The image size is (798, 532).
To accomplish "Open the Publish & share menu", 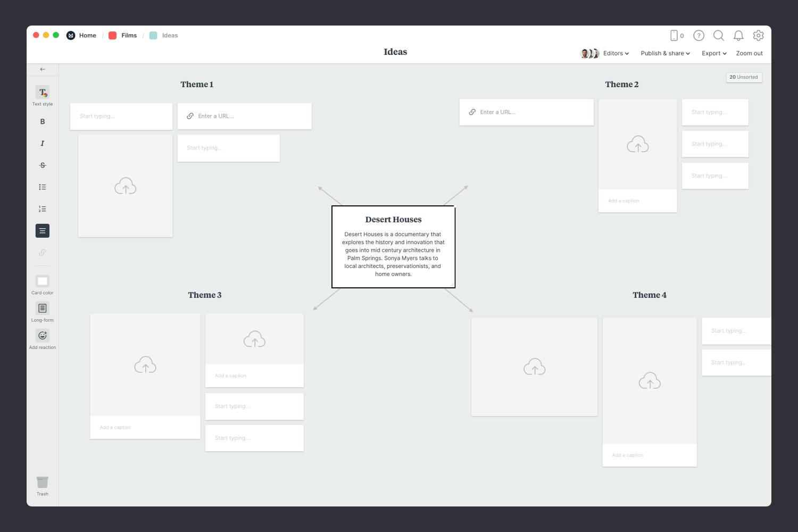I will tap(664, 53).
